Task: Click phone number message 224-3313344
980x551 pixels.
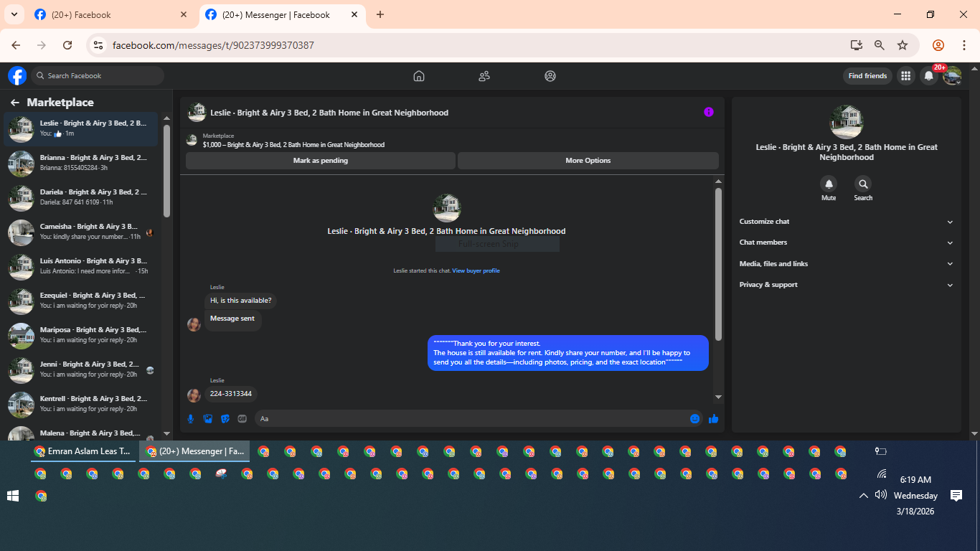Action: pyautogui.click(x=231, y=394)
